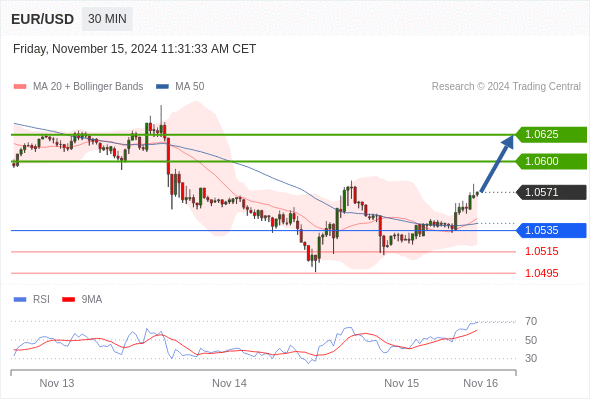Click the blue MA 50 legend swatch
Viewport: 590px width, 400px height.
pyautogui.click(x=162, y=87)
